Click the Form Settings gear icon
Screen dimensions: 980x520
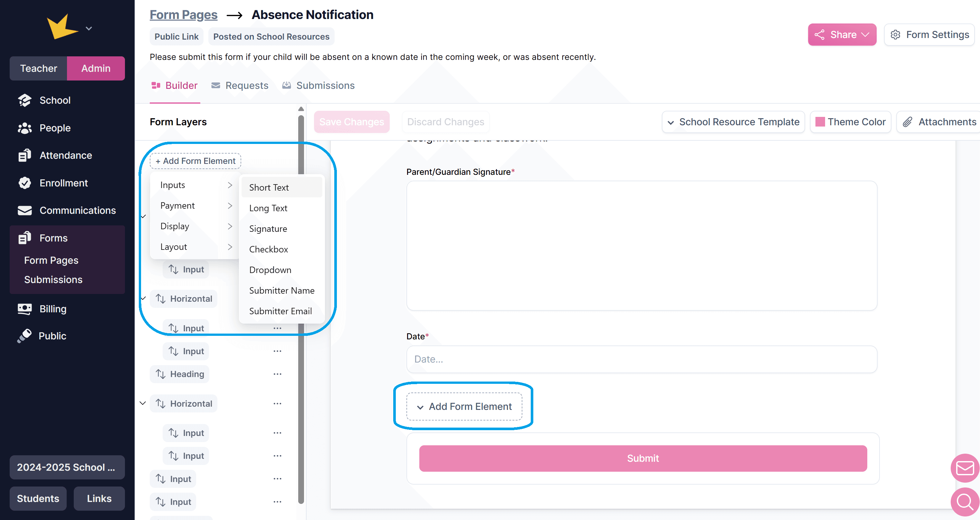[x=895, y=35]
